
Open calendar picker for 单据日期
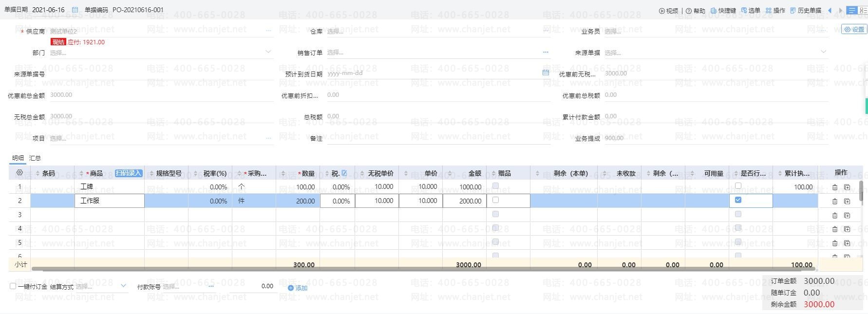(x=75, y=10)
